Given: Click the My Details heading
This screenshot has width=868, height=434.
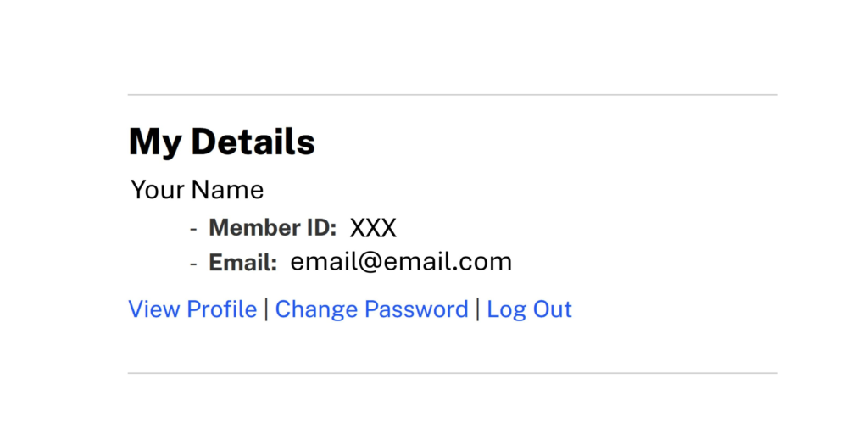Looking at the screenshot, I should tap(221, 142).
